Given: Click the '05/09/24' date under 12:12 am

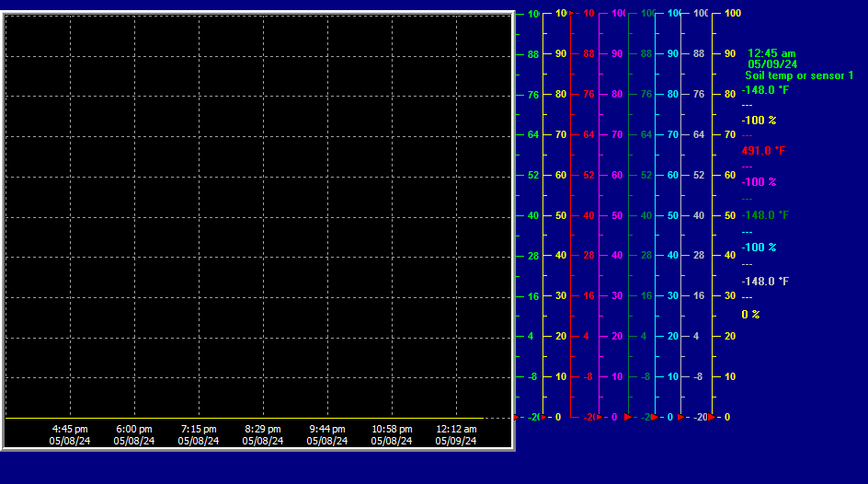Looking at the screenshot, I should (455, 441).
